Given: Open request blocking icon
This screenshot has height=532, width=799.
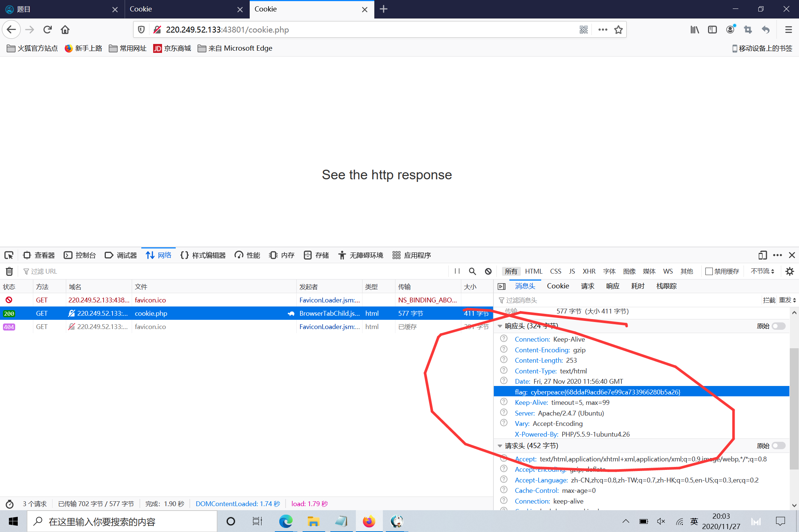Looking at the screenshot, I should (488, 271).
